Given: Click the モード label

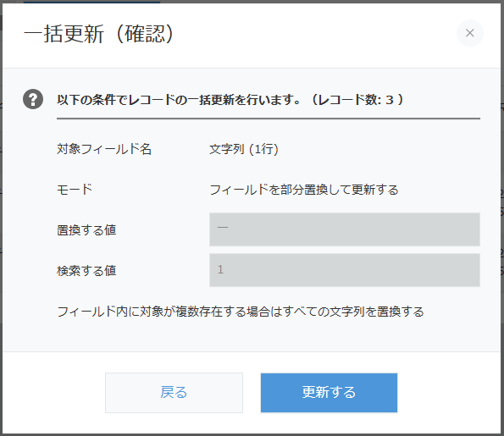Looking at the screenshot, I should [75, 190].
